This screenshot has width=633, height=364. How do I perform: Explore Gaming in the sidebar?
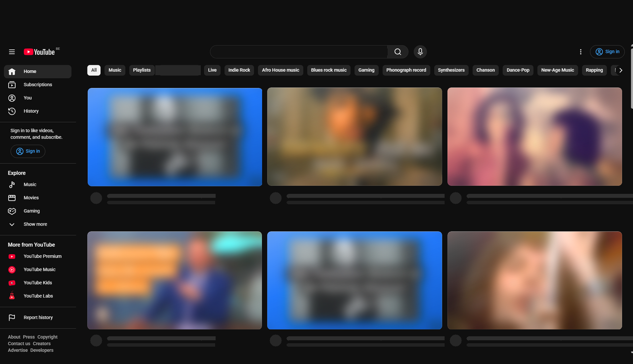[38, 211]
